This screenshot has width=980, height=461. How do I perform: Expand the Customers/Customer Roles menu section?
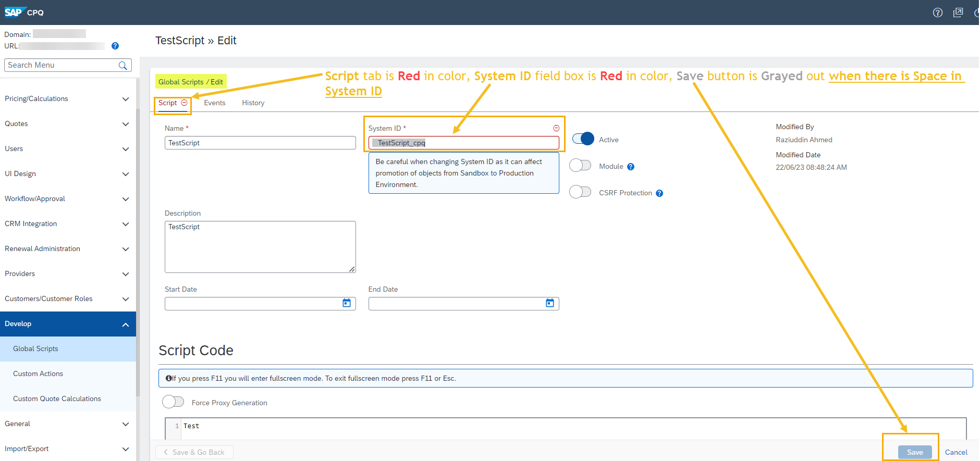[68, 299]
